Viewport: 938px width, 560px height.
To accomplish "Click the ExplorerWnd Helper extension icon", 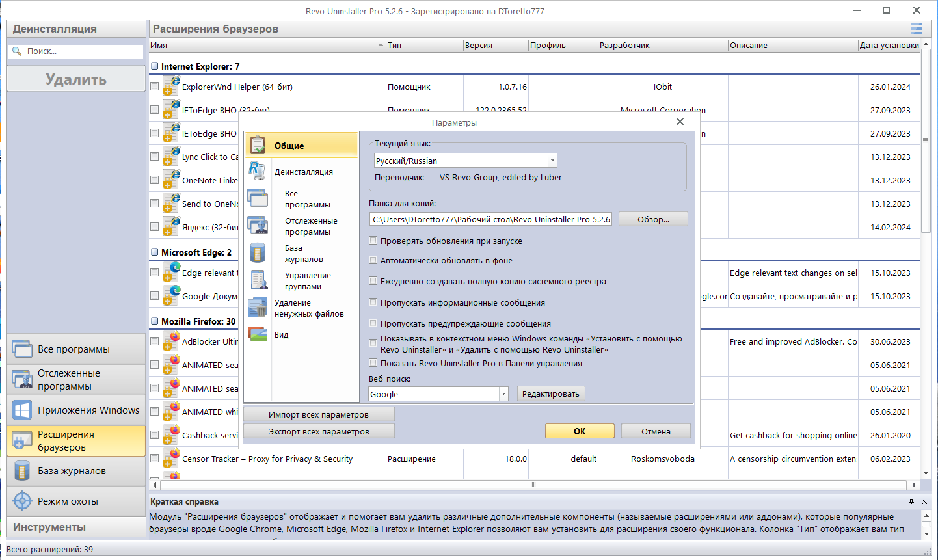I will click(171, 86).
